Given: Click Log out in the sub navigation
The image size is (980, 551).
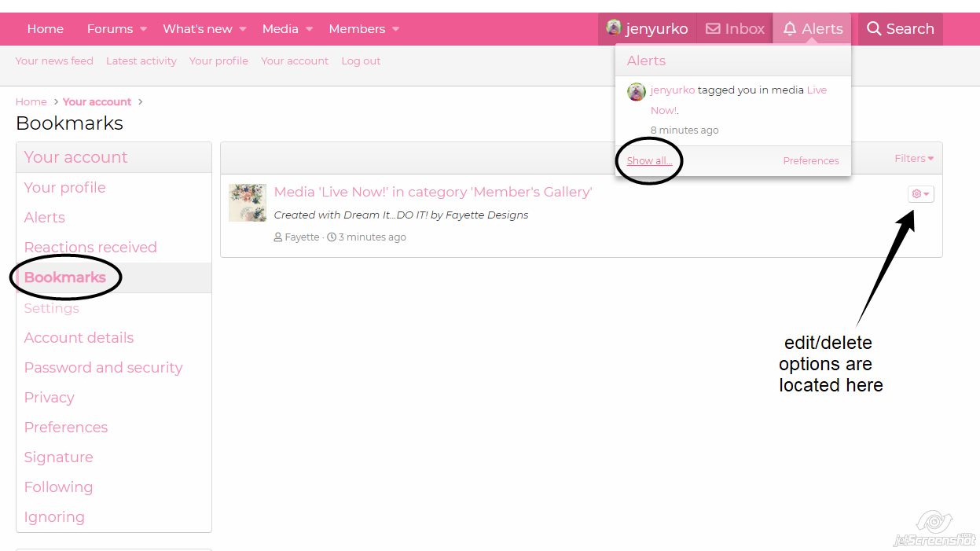Looking at the screenshot, I should coord(361,61).
